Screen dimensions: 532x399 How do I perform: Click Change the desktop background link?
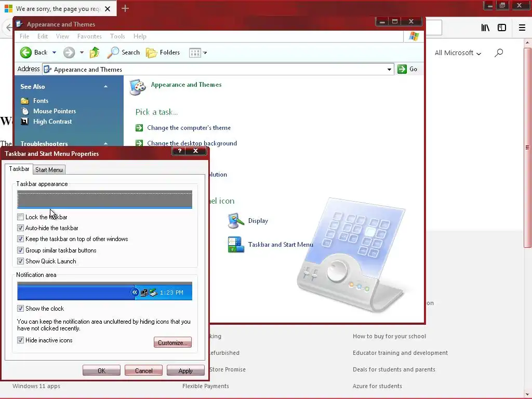tap(192, 143)
